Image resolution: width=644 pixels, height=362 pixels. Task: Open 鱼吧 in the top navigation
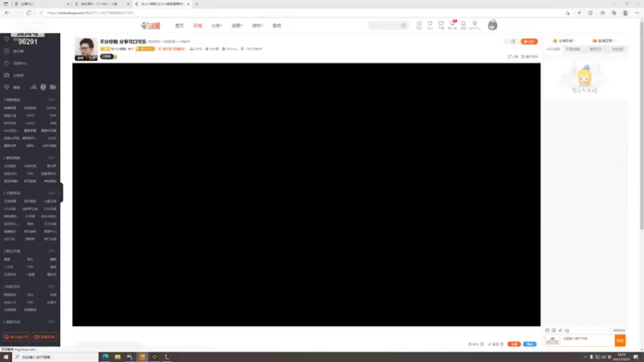(x=277, y=26)
